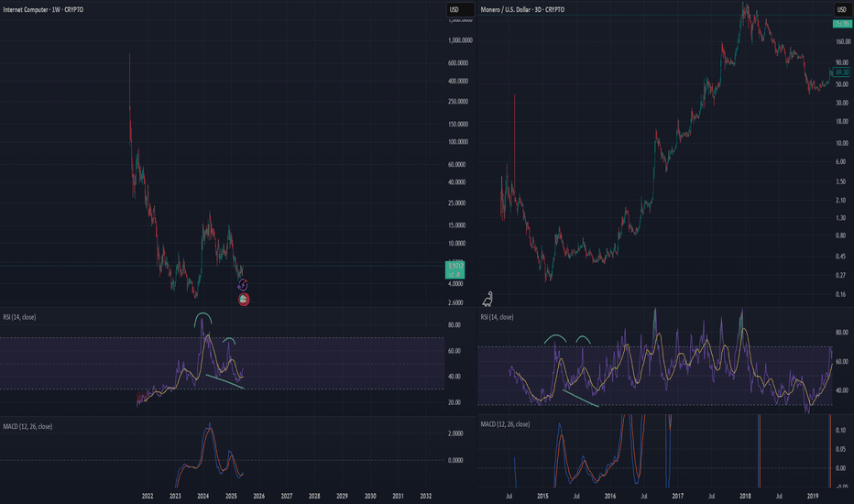Click the 2032 label on the time axis
Image resolution: width=854 pixels, height=504 pixels.
[x=426, y=496]
